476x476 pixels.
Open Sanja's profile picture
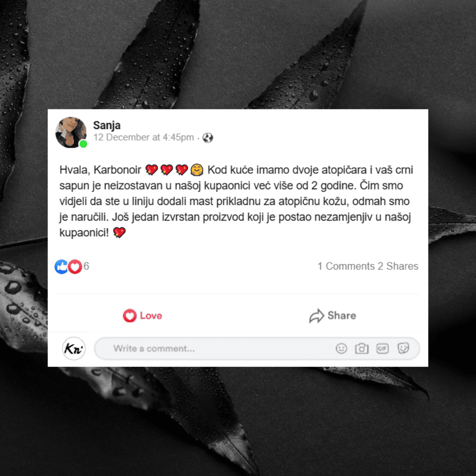pos(71,132)
